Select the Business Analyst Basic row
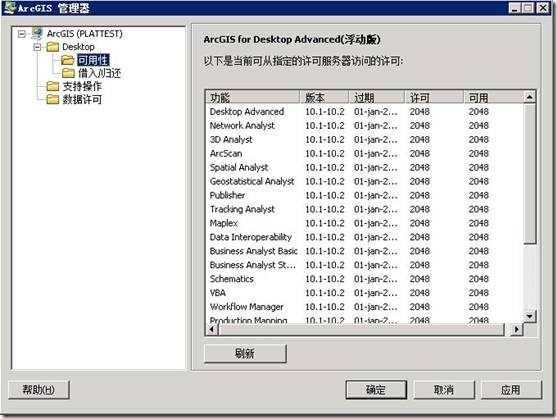Screen dimensions: 557x419 (x=364, y=251)
